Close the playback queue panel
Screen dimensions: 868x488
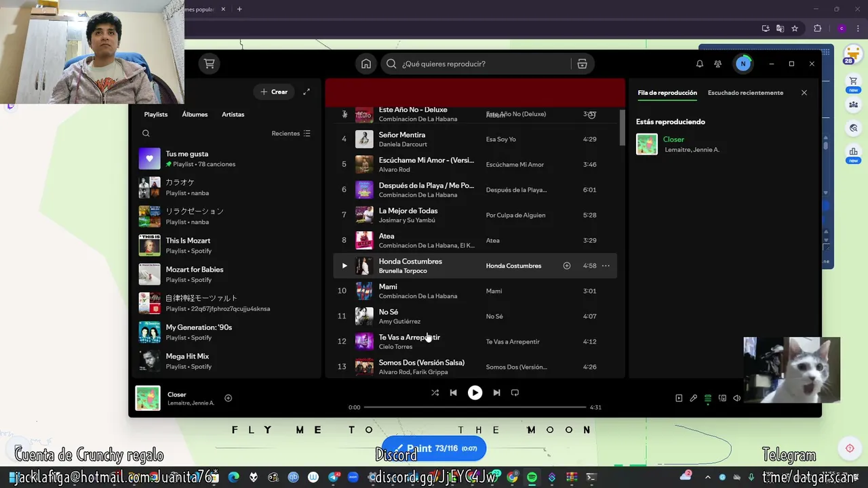804,93
